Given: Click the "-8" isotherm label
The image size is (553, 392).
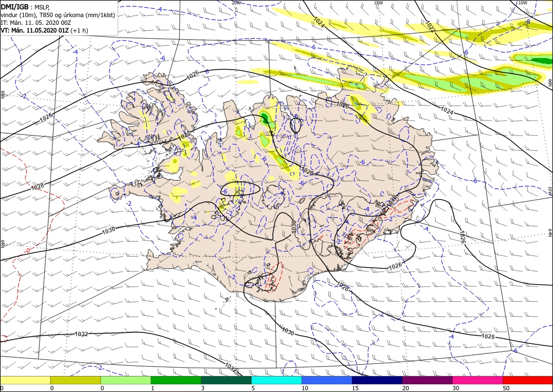Looking at the screenshot, I should (x=528, y=22).
